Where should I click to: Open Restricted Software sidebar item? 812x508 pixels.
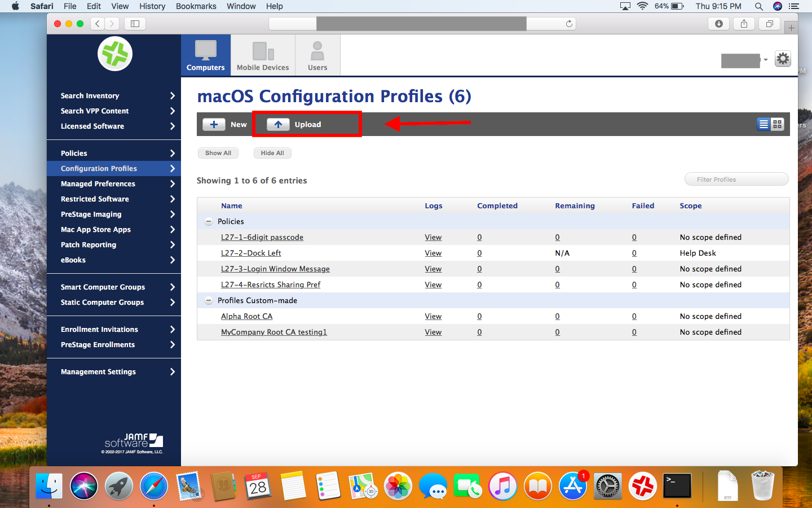coord(114,199)
